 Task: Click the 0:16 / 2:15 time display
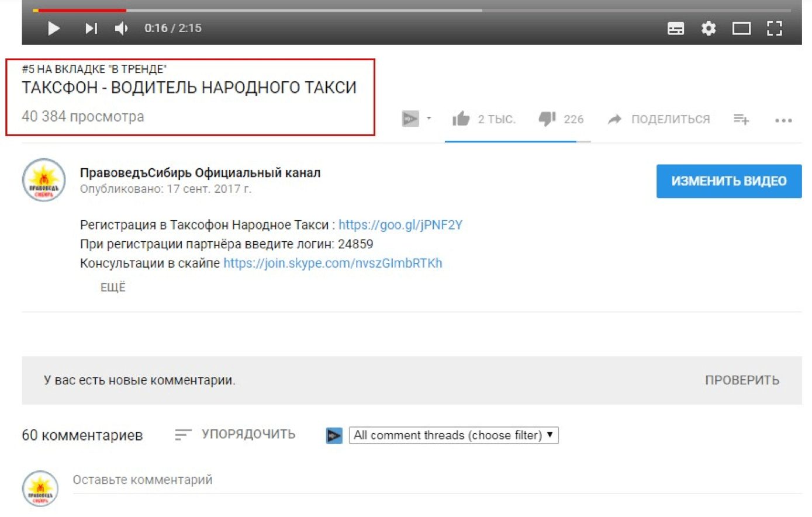(173, 28)
